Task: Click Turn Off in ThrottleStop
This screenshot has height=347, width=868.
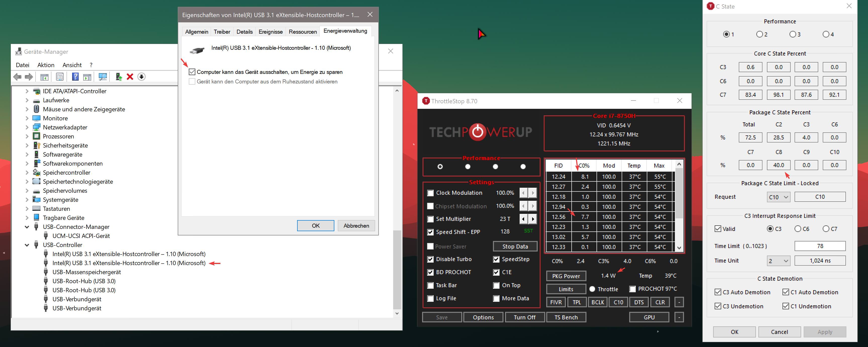Action: pos(524,317)
